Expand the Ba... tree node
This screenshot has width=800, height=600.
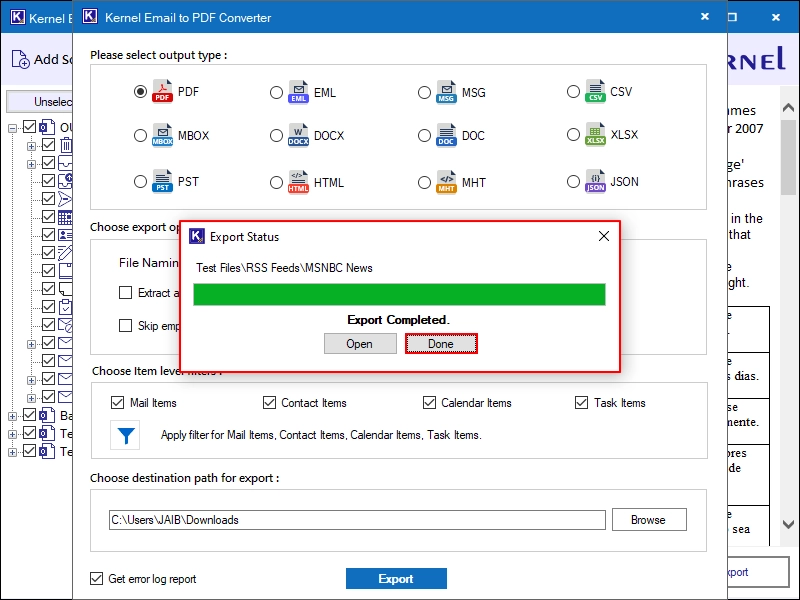pos(12,416)
